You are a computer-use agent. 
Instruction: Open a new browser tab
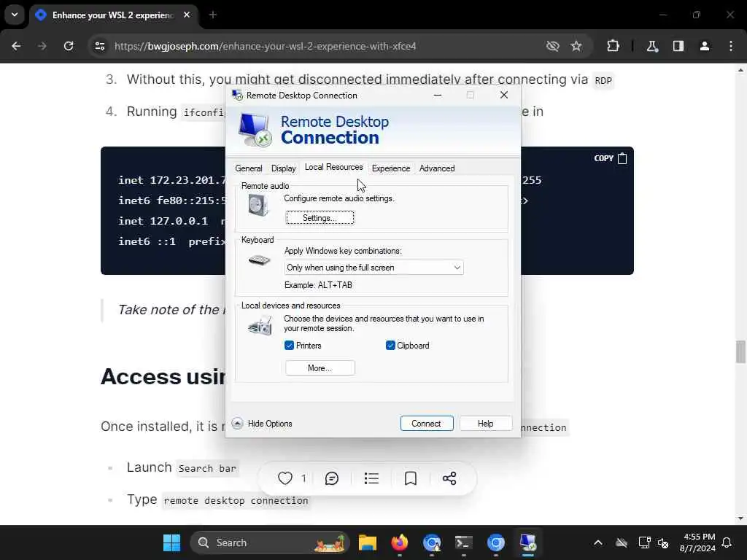pyautogui.click(x=213, y=15)
